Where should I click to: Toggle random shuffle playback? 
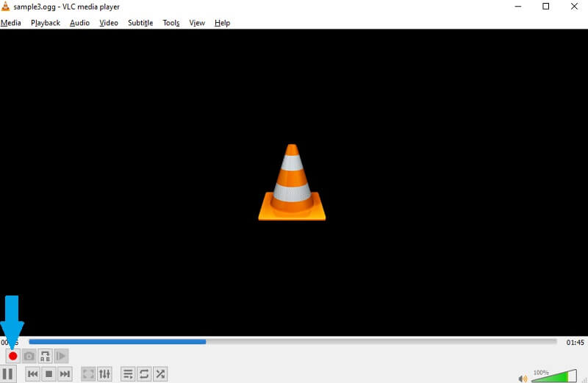[x=160, y=374]
